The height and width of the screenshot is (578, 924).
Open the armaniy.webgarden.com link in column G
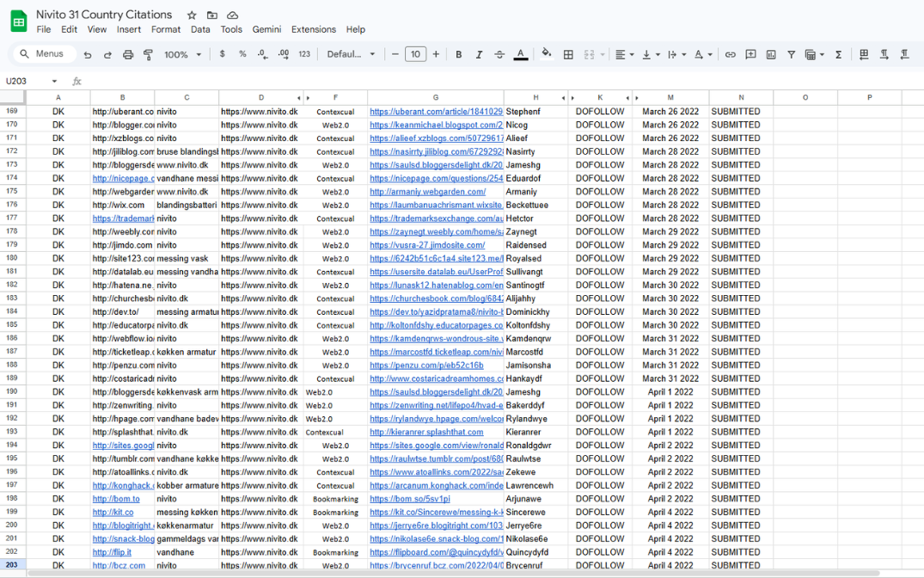427,192
